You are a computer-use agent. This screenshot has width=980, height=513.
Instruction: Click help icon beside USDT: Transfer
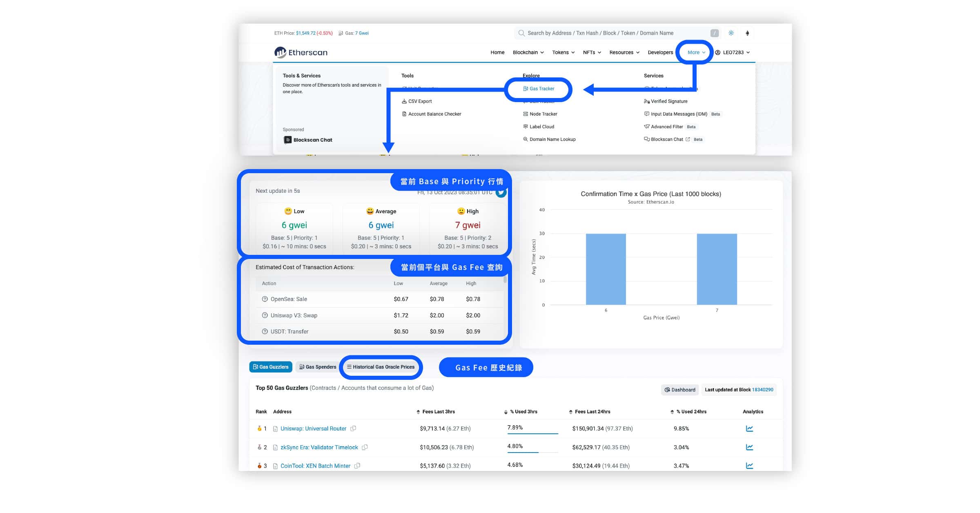265,332
